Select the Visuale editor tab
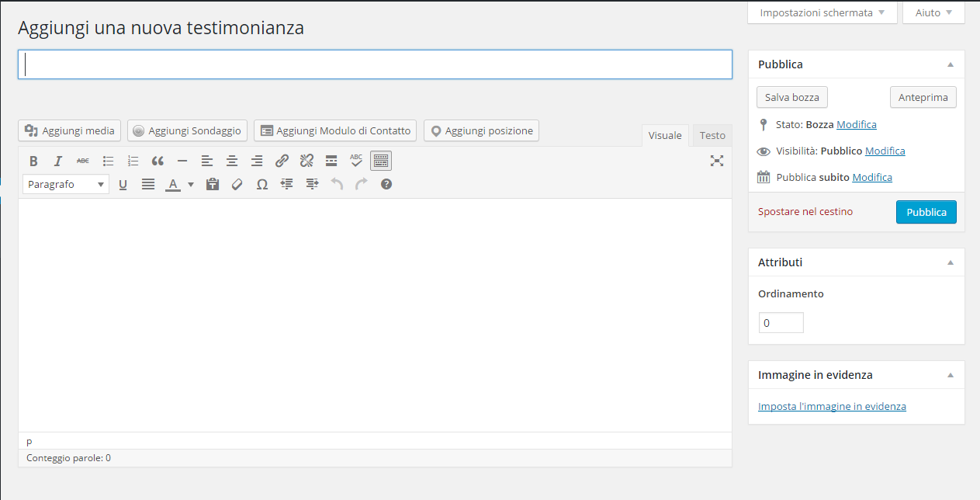Screen dimensions: 980x500 pos(665,135)
